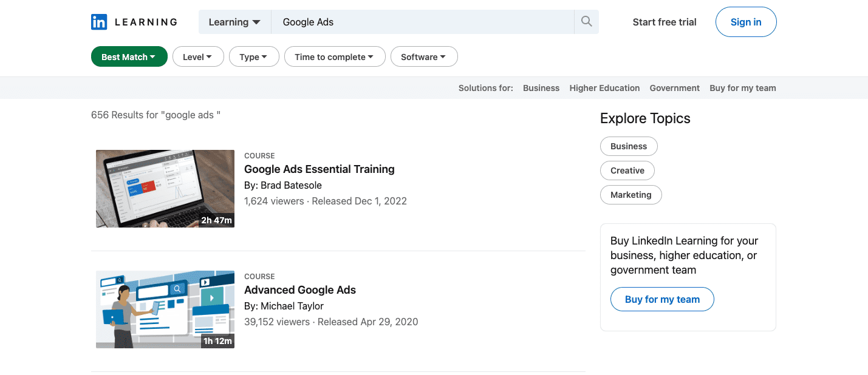
Task: Open the Government solutions link
Action: [675, 88]
